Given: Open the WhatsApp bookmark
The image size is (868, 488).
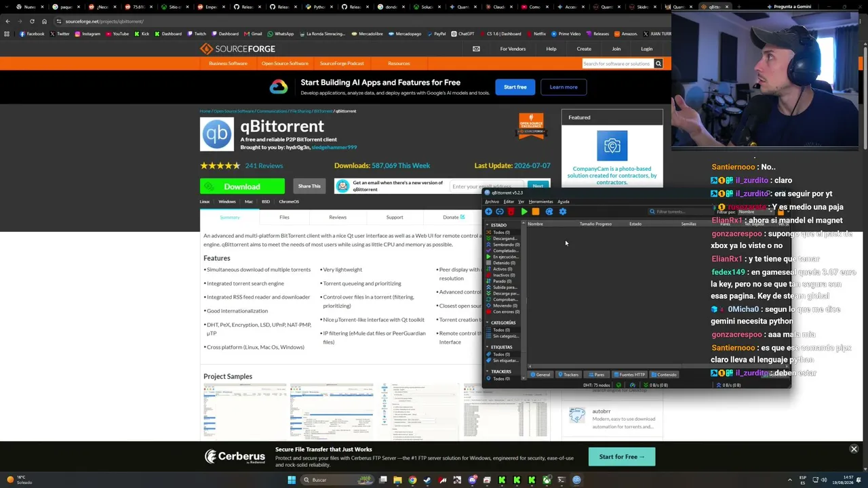Looking at the screenshot, I should 281,34.
